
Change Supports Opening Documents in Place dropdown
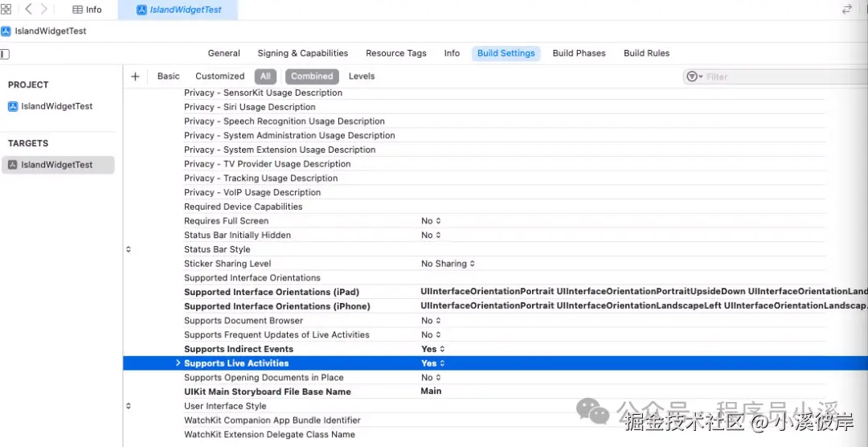tap(431, 377)
